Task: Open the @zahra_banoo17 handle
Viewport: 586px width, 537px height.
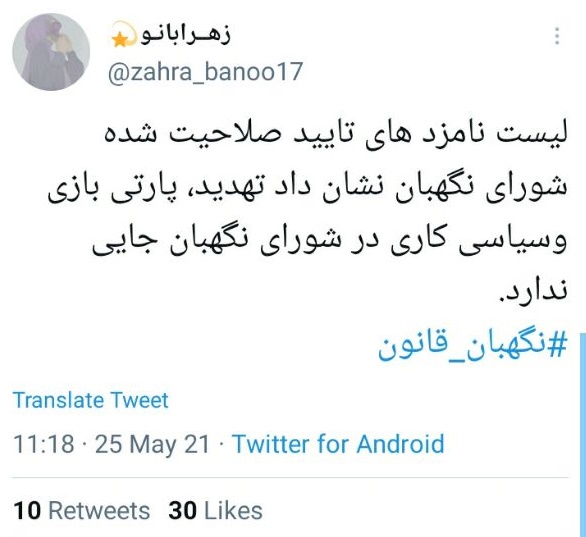Action: [x=205, y=72]
